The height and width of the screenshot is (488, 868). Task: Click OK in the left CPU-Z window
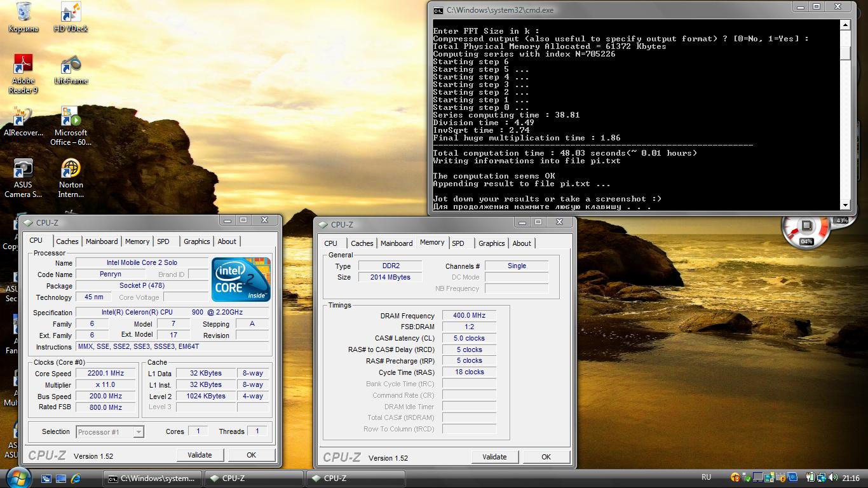[x=252, y=455]
